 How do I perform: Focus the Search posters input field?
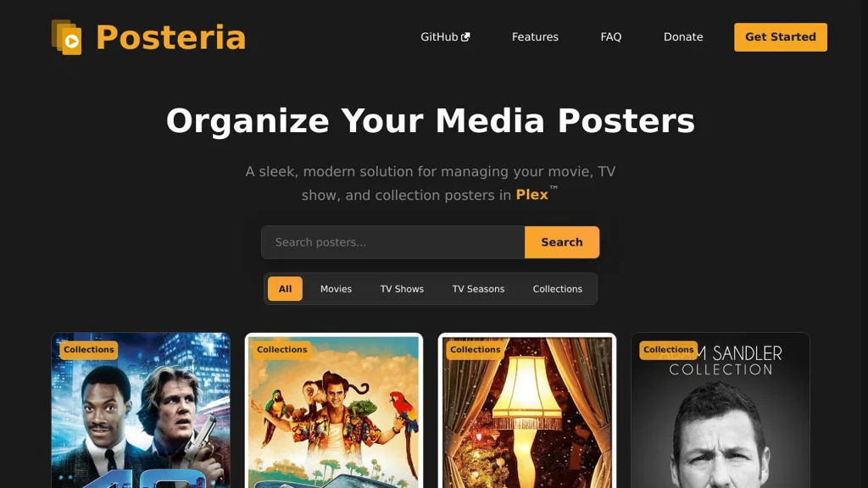pyautogui.click(x=393, y=242)
